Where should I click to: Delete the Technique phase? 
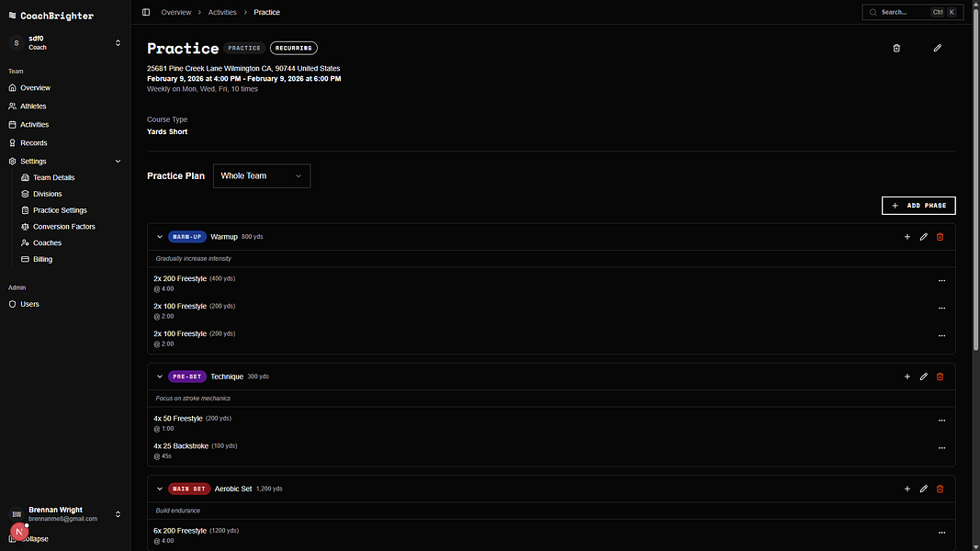(x=940, y=377)
